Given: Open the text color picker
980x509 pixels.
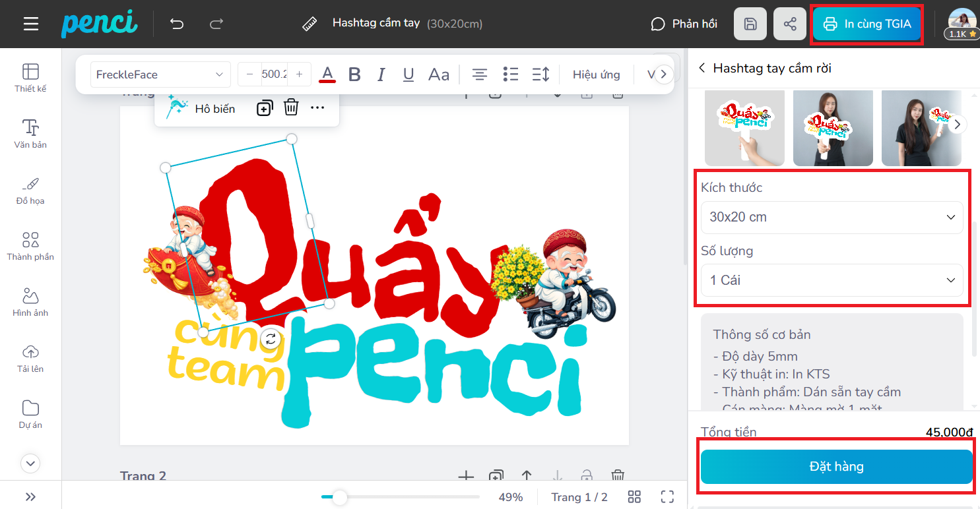Looking at the screenshot, I should pos(327,75).
